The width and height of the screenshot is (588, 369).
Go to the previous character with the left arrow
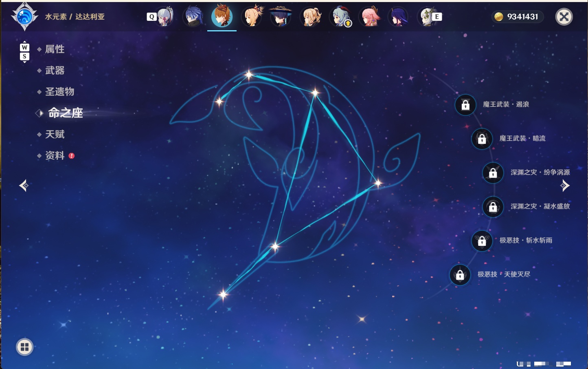24,186
